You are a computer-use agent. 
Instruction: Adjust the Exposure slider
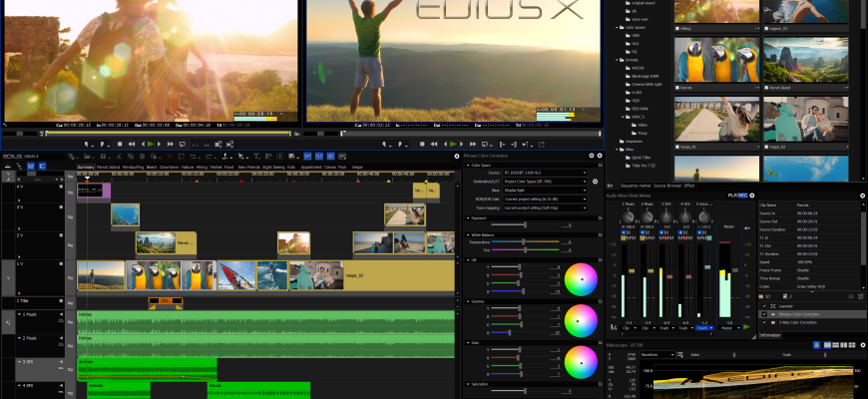(524, 225)
